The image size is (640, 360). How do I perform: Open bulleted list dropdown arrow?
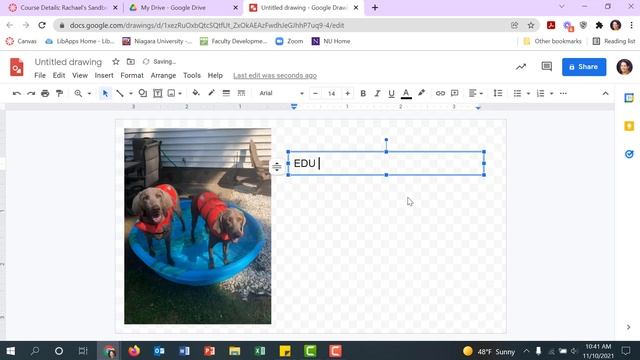[x=528, y=94]
